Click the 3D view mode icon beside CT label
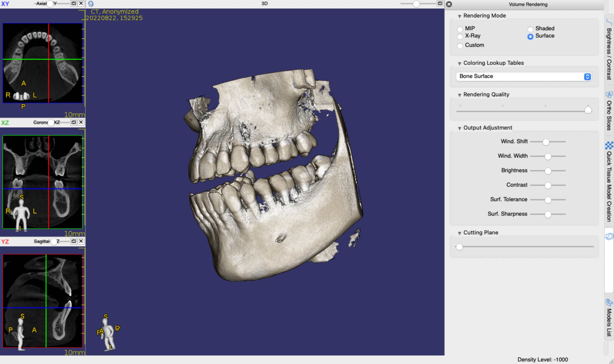Screen dimensions: 614x364 tap(91, 4)
